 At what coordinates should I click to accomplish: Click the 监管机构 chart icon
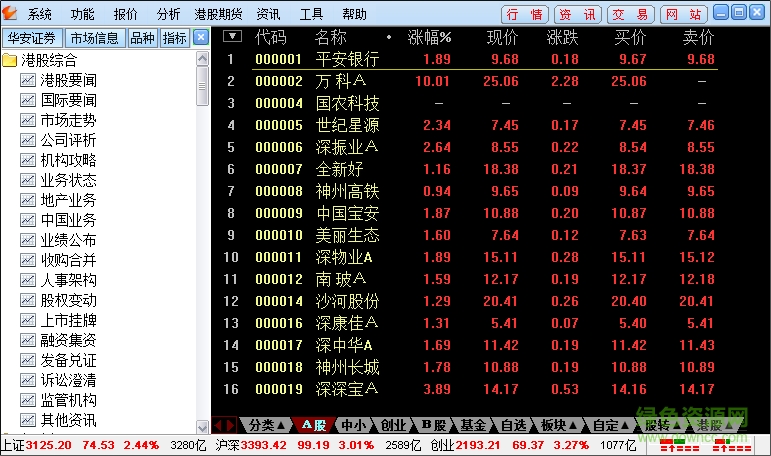tap(28, 400)
